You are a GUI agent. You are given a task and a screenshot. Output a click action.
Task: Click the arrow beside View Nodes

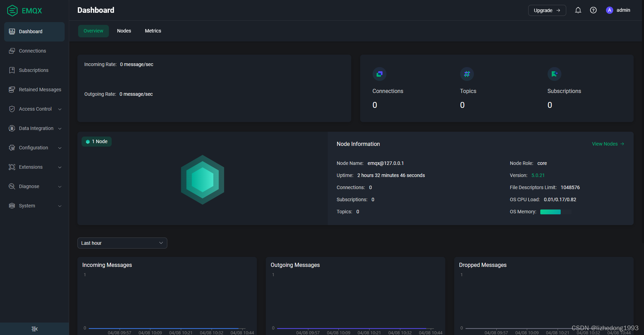coord(622,144)
